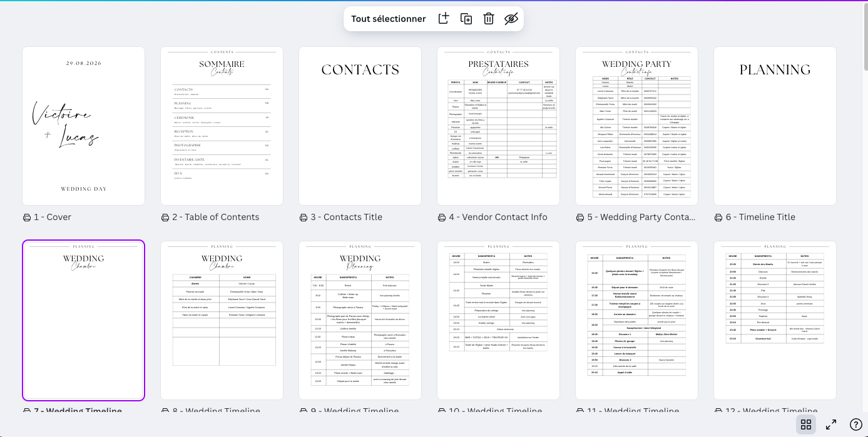Select the Planning title page thumbnail
The height and width of the screenshot is (437, 868).
point(775,126)
